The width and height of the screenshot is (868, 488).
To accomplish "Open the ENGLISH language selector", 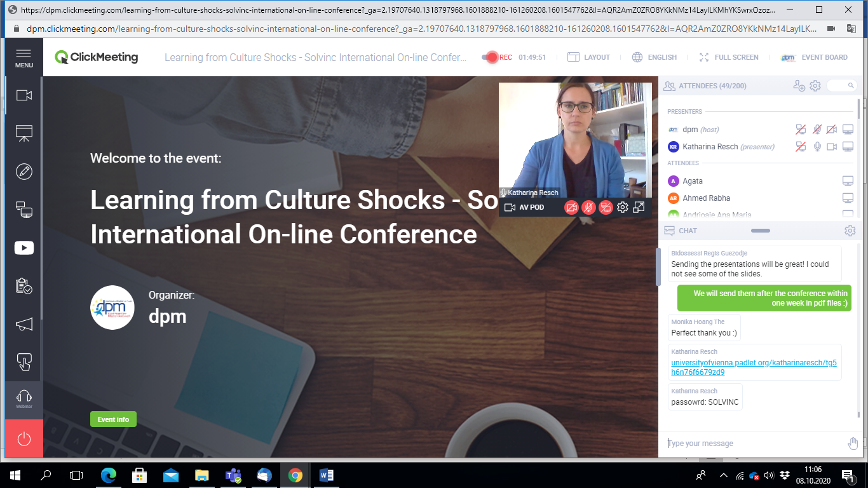I will point(654,57).
